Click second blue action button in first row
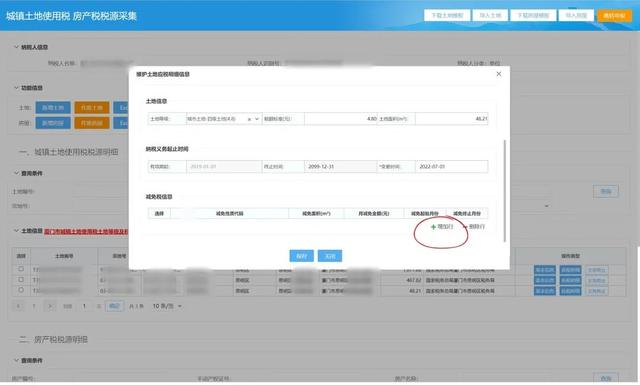This screenshot has width=640, height=385. pos(571,270)
